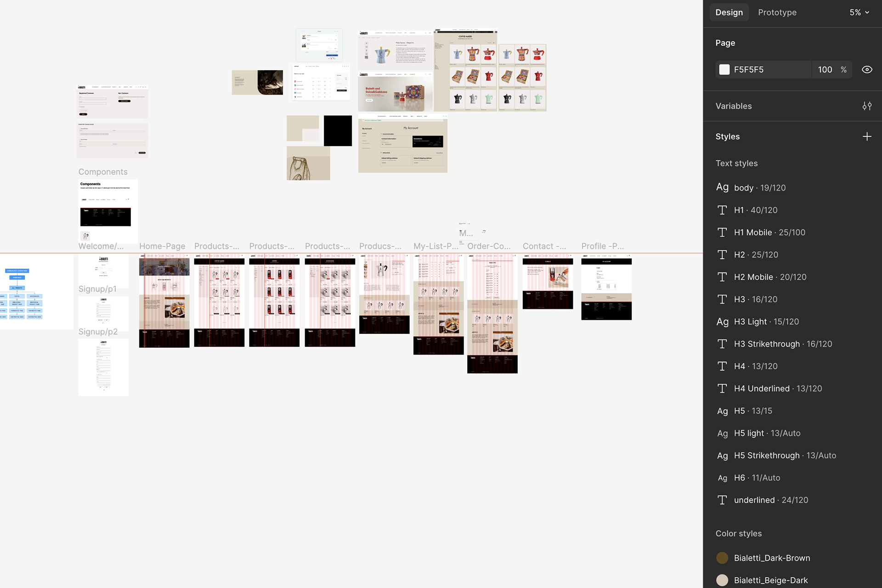Toggle page background visibility eye

866,70
